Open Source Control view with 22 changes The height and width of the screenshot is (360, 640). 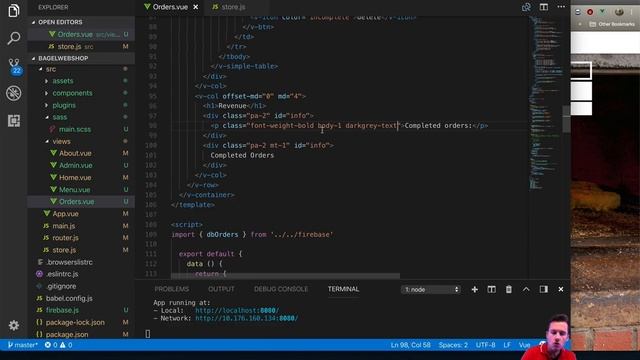14,66
